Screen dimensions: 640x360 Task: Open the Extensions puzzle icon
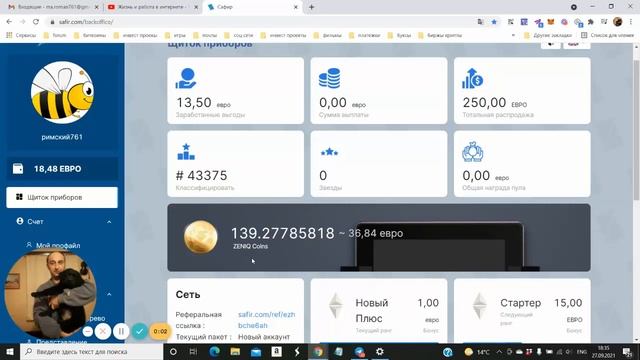(x=591, y=22)
